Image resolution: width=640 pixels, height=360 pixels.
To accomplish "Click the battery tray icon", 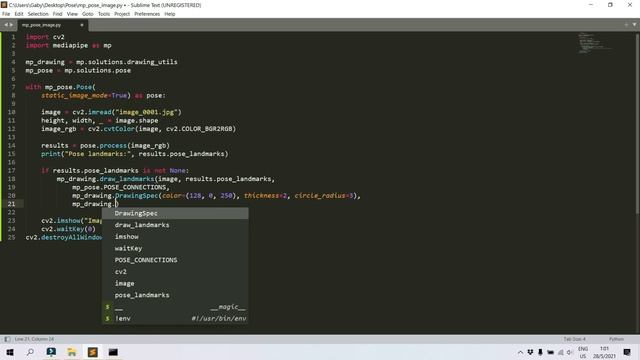I will point(550,352).
